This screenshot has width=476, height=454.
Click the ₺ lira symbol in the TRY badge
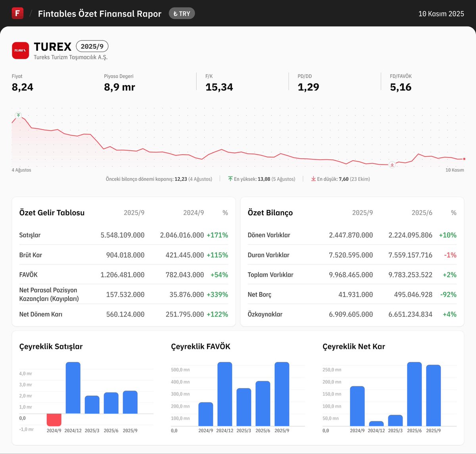point(175,13)
